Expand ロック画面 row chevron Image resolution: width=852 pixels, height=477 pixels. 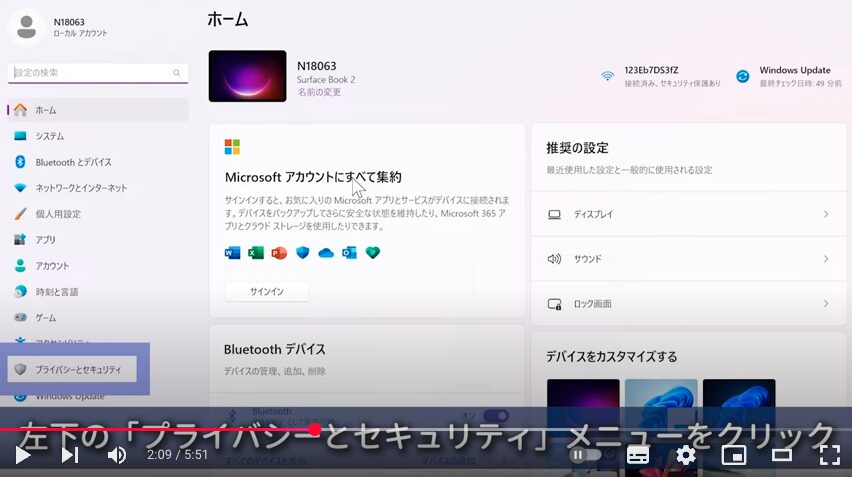826,304
